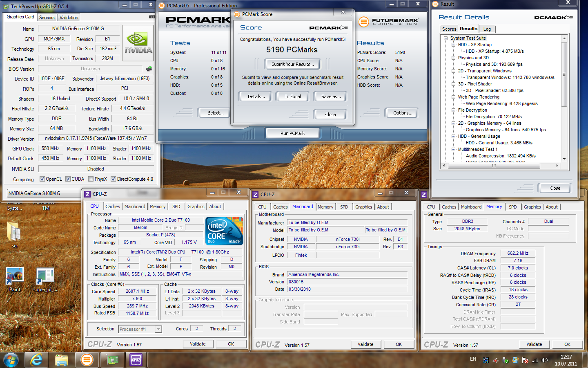Click the GPU-Z title bar icon
Image resolution: width=588 pixels, height=368 pixels.
coord(6,6)
